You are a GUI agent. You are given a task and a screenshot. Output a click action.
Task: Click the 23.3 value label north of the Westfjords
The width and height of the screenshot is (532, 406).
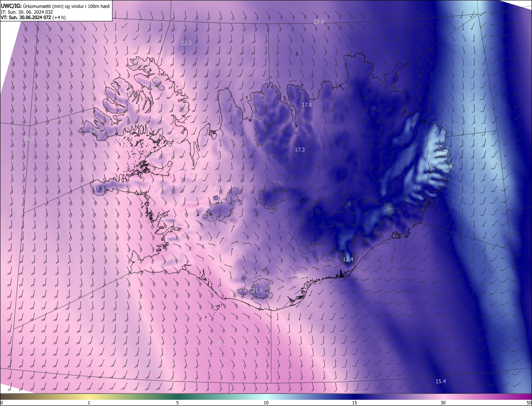(186, 43)
